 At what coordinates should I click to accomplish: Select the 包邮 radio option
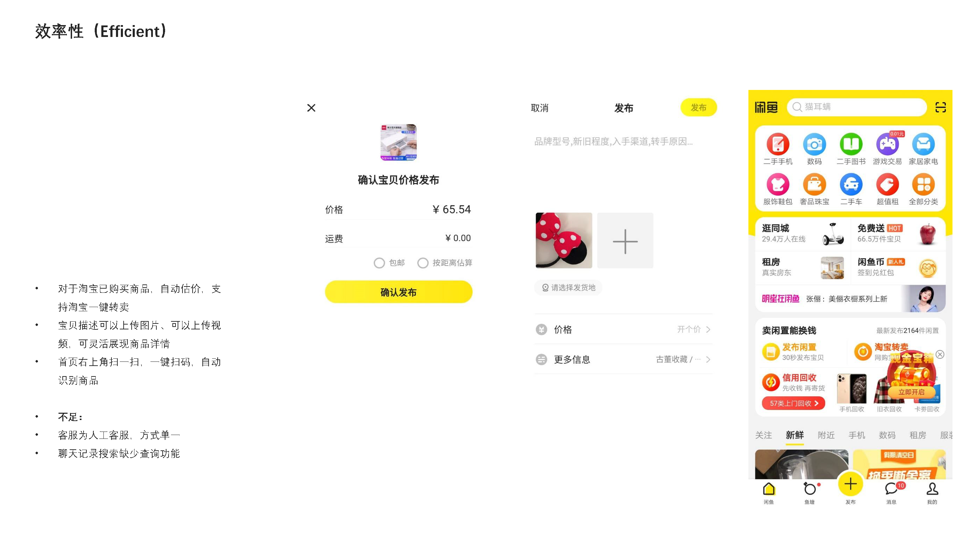pyautogui.click(x=379, y=263)
